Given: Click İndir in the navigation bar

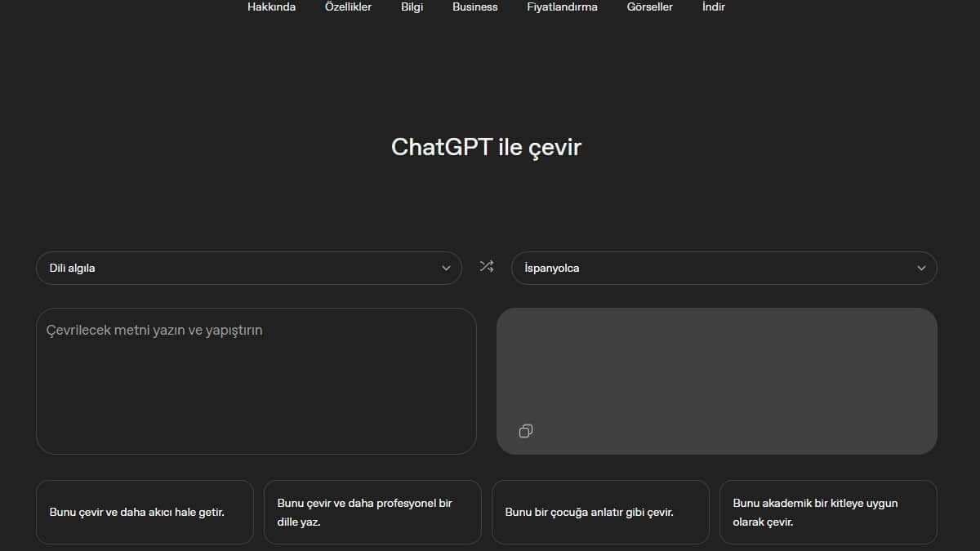Looking at the screenshot, I should point(712,7).
